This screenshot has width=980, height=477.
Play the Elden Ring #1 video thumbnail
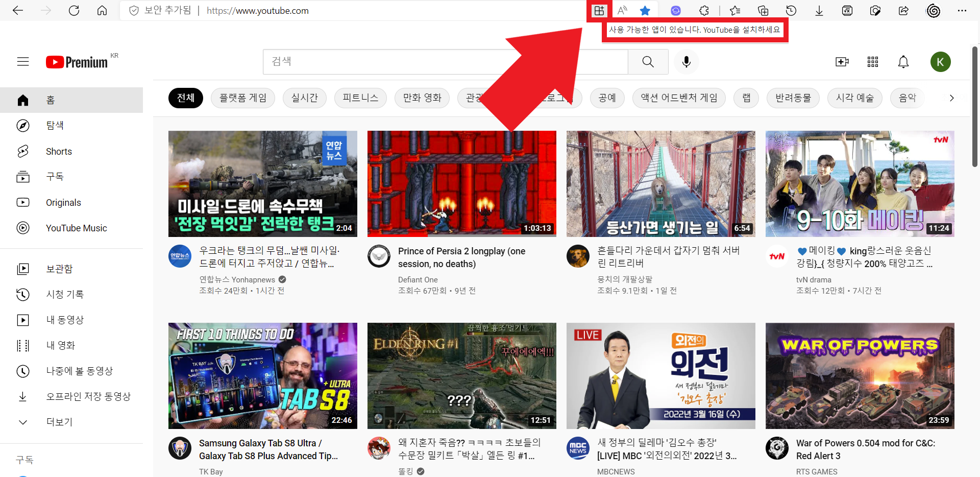click(x=462, y=376)
